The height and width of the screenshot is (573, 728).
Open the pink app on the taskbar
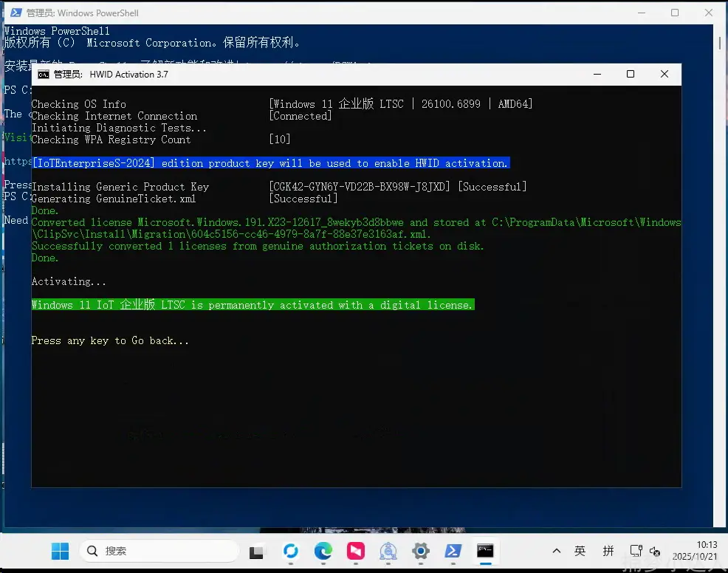(357, 551)
